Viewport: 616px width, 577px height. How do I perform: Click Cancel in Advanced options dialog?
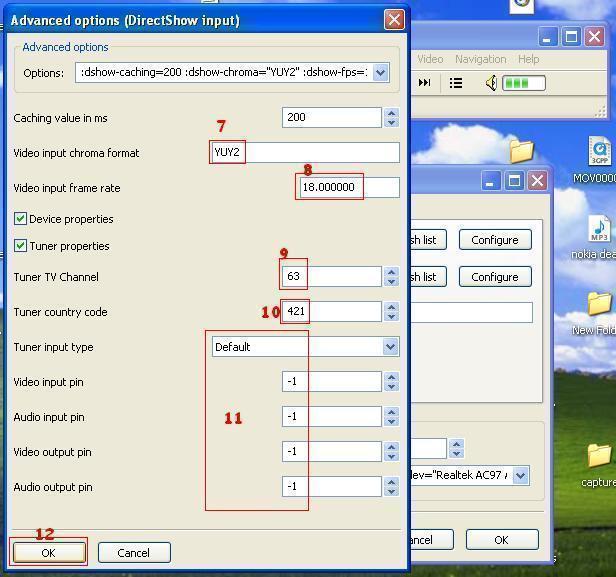(133, 552)
